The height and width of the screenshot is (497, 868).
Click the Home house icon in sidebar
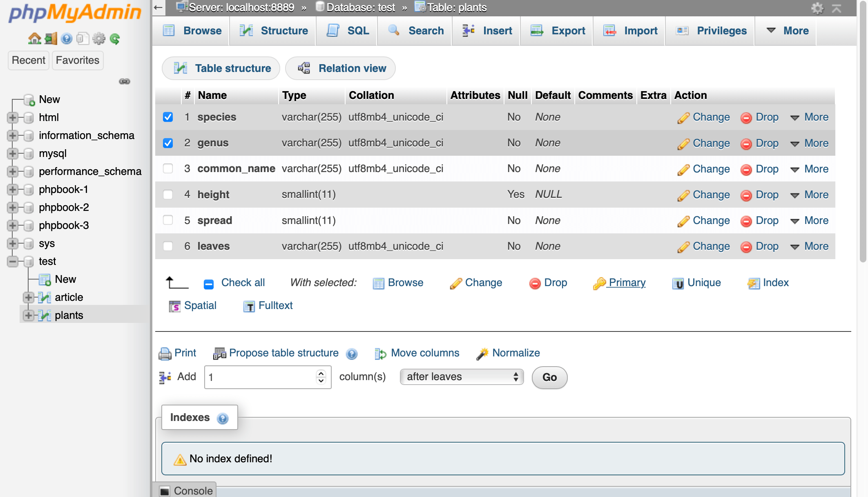pos(34,39)
